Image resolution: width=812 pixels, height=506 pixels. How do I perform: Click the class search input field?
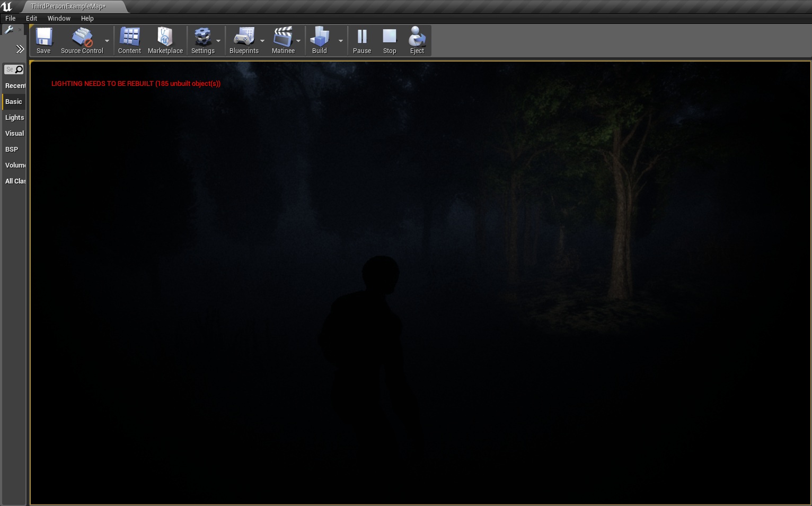point(10,69)
